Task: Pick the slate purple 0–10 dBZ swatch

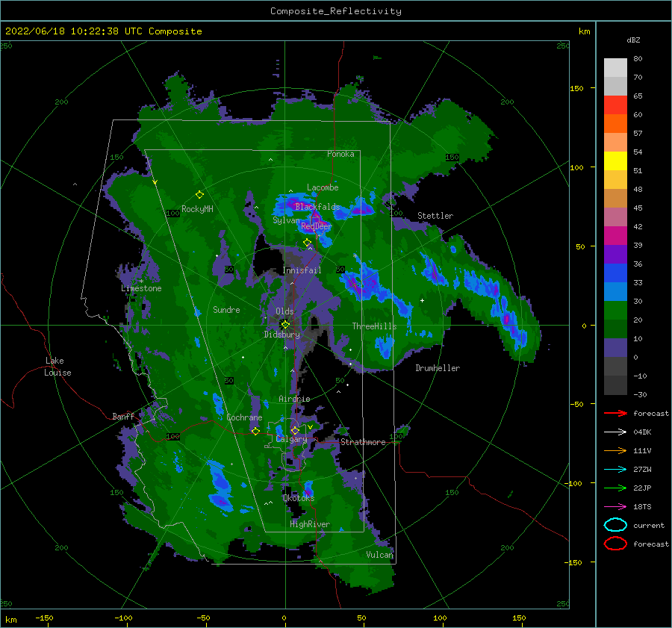Action: tap(615, 348)
